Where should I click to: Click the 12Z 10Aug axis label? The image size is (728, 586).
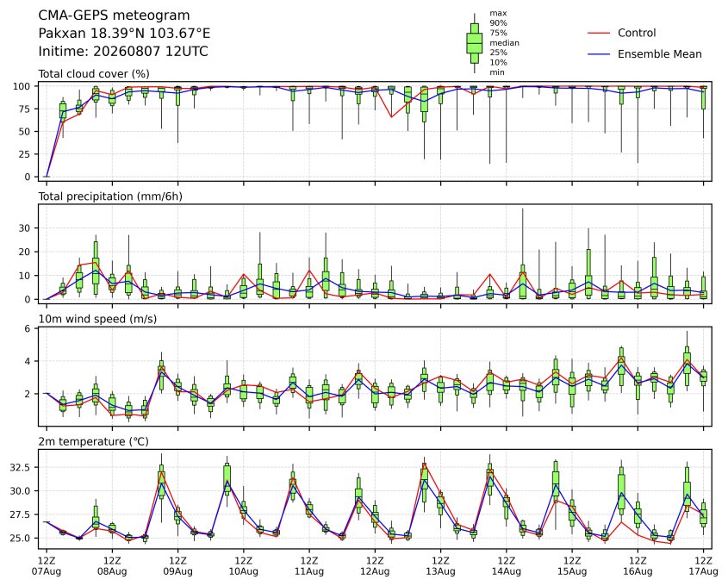(x=243, y=566)
